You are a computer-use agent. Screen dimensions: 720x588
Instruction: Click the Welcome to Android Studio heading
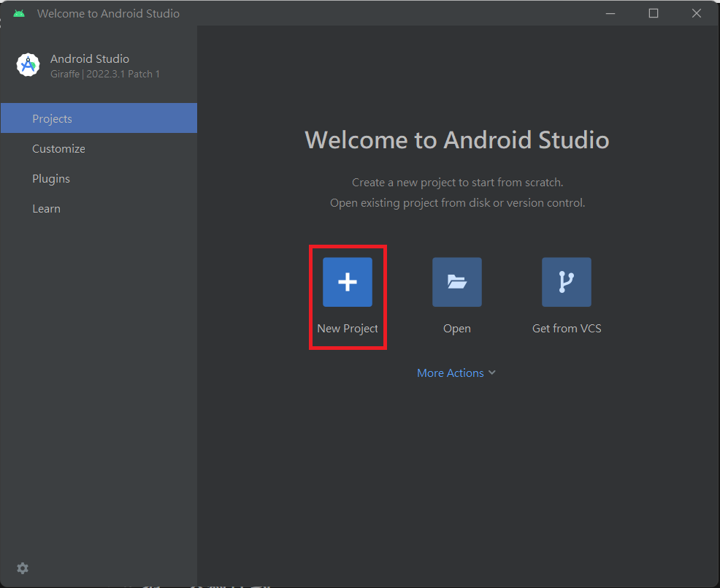click(457, 140)
